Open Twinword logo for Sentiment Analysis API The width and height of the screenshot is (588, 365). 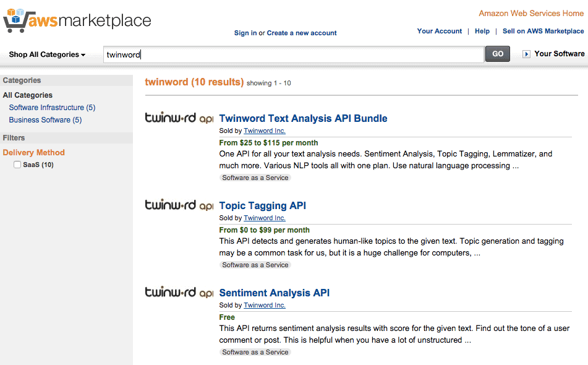pyautogui.click(x=179, y=292)
